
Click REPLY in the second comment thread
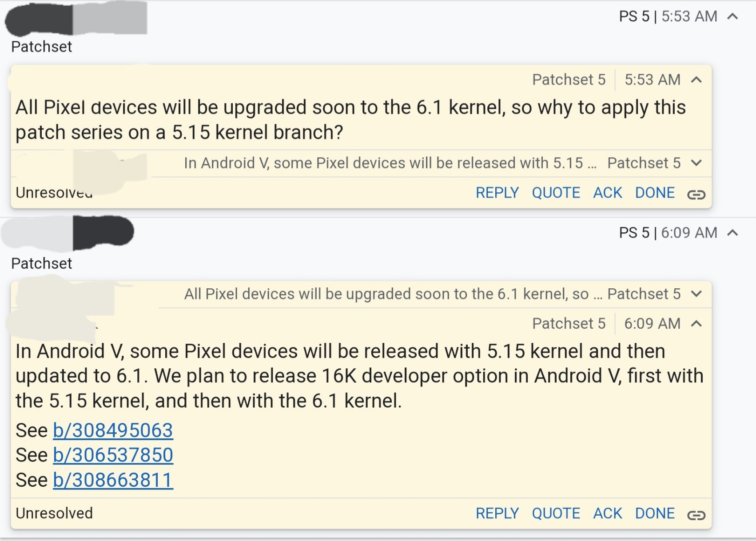497,513
